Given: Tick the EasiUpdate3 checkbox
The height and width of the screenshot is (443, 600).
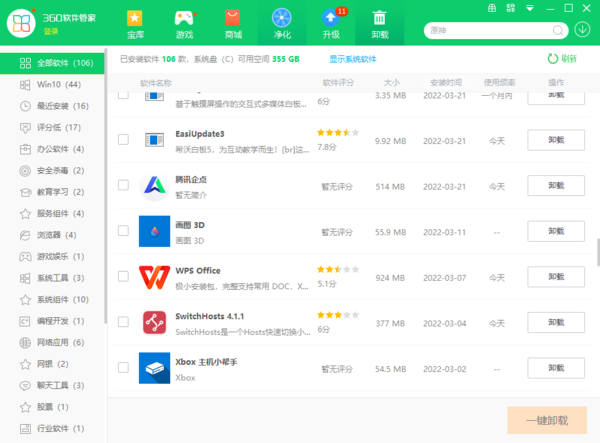Looking at the screenshot, I should [x=123, y=140].
